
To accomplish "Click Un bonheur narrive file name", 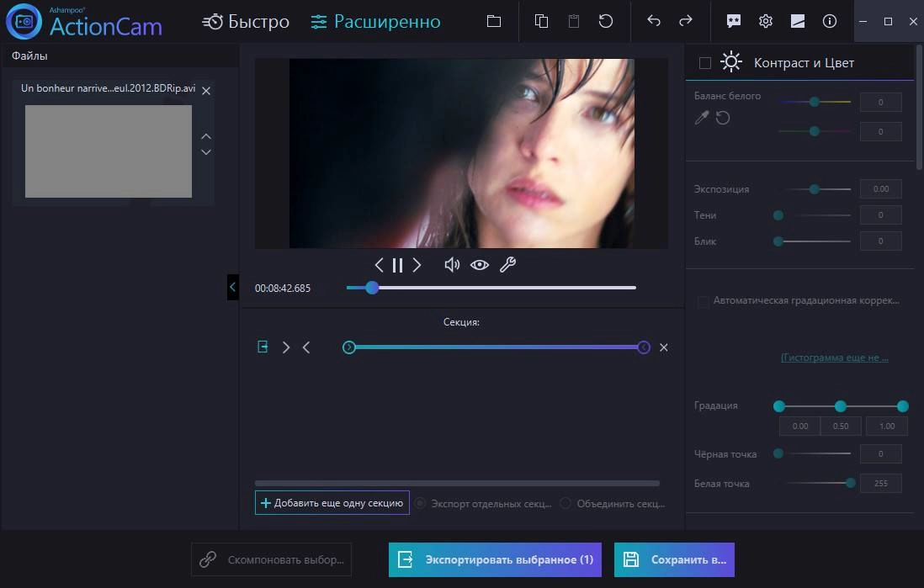I will point(108,88).
